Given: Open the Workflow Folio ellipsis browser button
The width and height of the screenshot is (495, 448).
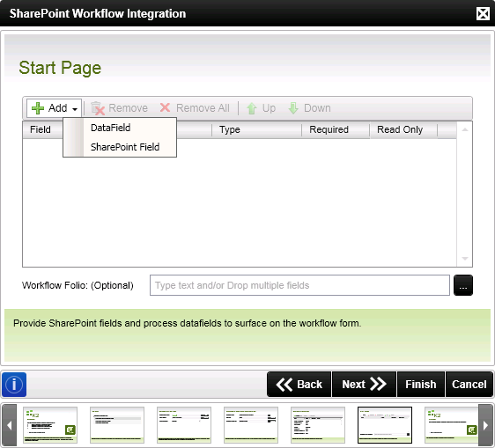Looking at the screenshot, I should 463,285.
